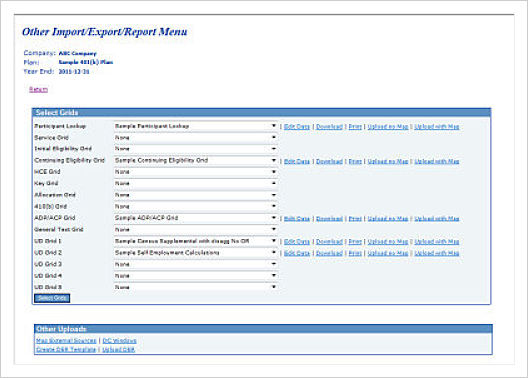Open the UD Grid 5 dropdown
The image size is (528, 378).
[x=196, y=287]
